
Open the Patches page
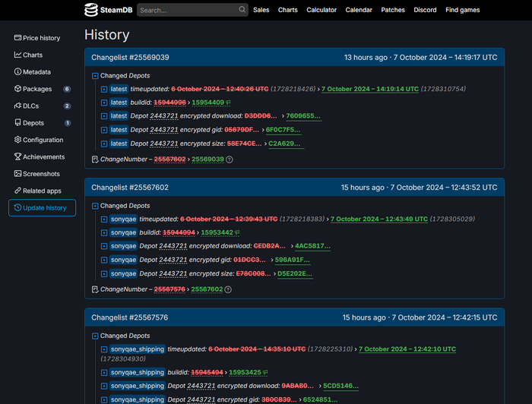(393, 10)
